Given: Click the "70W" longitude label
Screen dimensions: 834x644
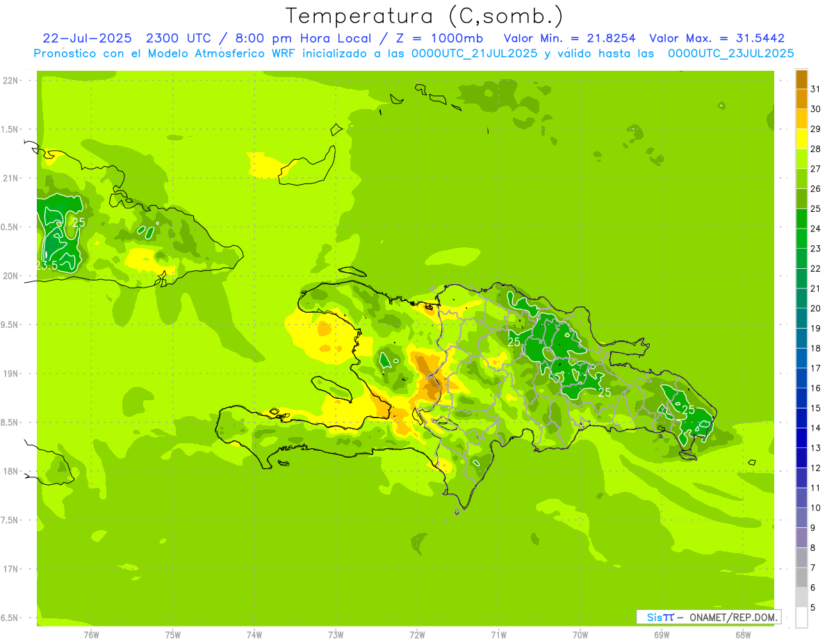Looking at the screenshot, I should click(x=580, y=634).
